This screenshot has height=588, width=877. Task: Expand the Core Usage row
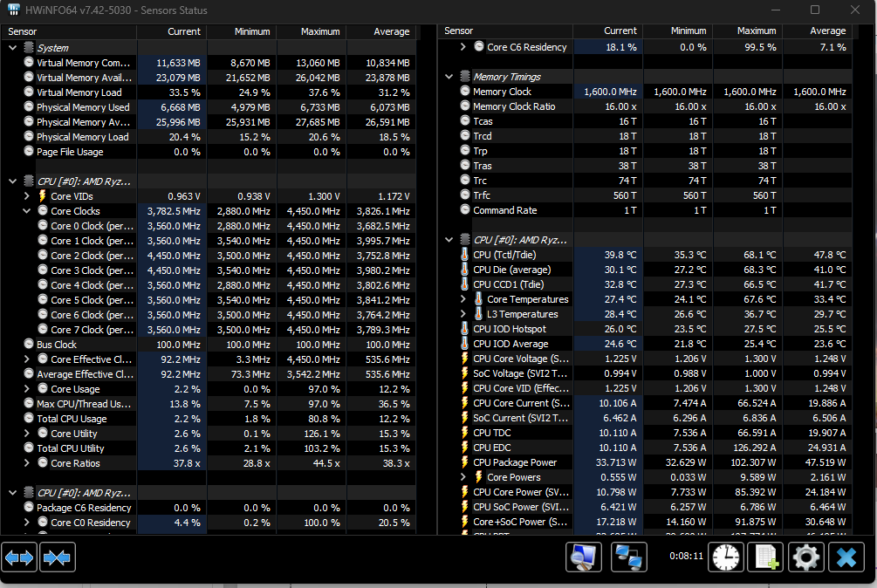pos(26,389)
